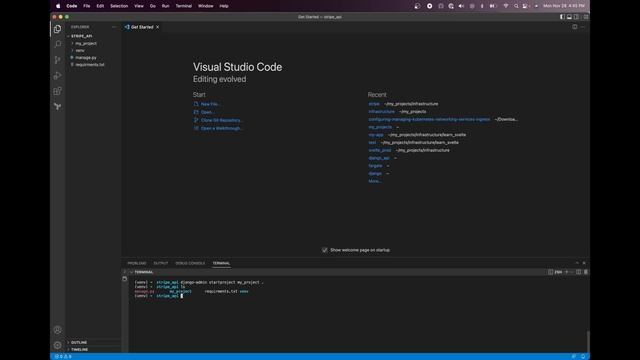
Task: Maximize the terminal panel with chevron
Action: point(577,263)
